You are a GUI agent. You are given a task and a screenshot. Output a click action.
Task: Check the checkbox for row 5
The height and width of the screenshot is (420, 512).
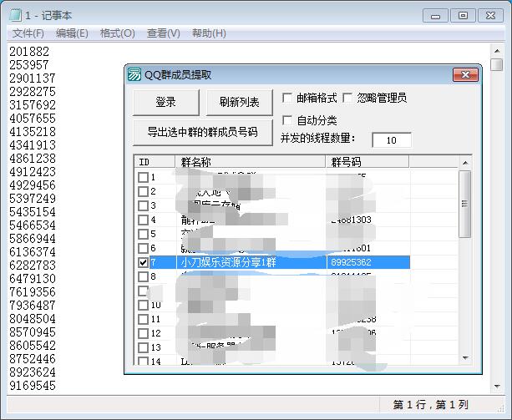(x=143, y=234)
